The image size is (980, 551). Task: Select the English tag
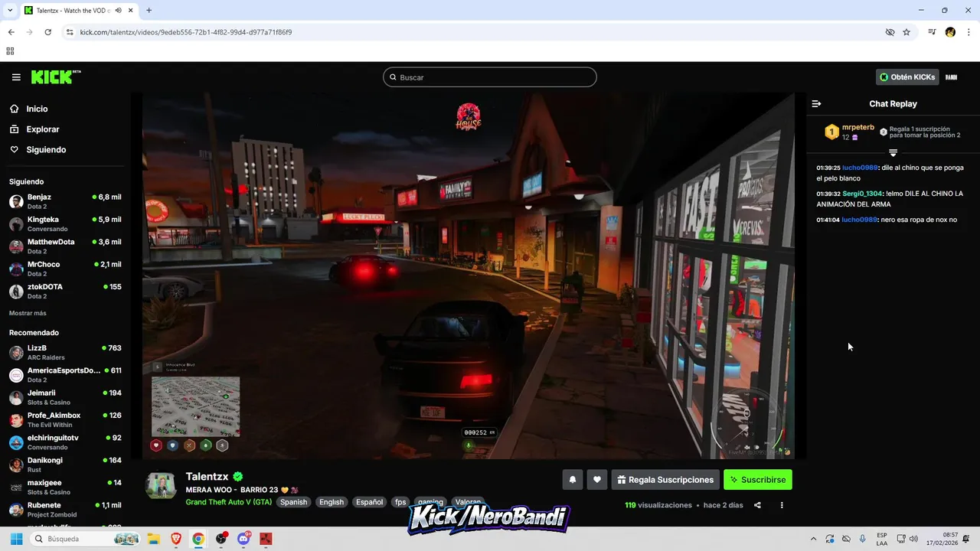(332, 502)
